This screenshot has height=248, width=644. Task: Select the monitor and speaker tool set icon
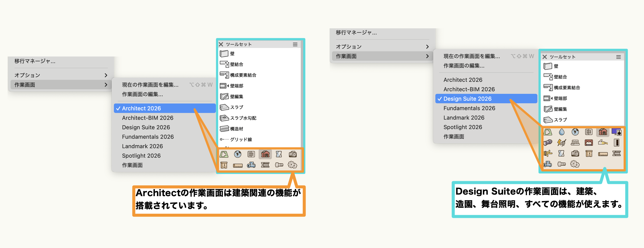click(x=616, y=132)
